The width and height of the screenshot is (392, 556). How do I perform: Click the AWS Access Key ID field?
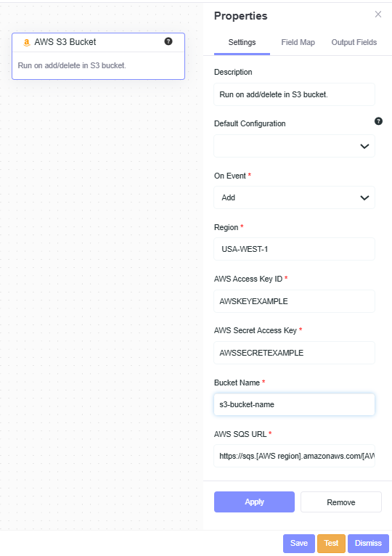(294, 301)
